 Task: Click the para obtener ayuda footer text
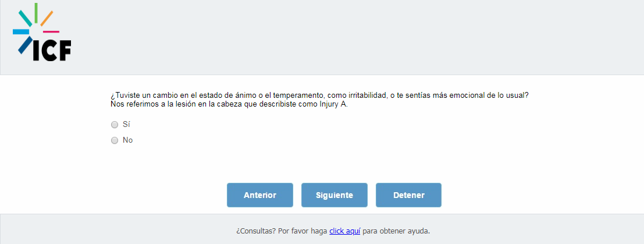tap(396, 231)
